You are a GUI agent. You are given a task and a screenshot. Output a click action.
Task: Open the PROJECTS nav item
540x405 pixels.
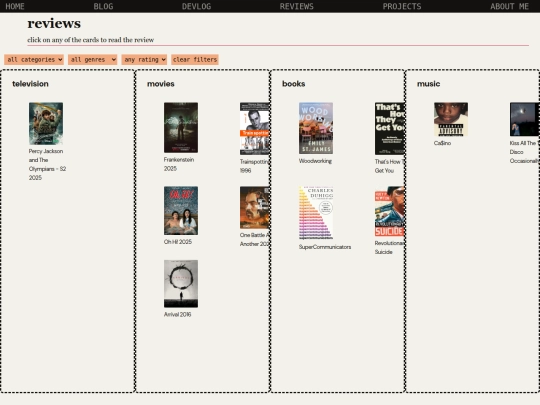tap(402, 6)
